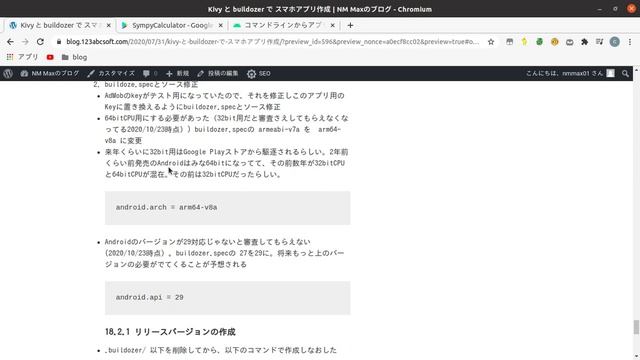Click the page vertical scrollbar thumb
This screenshot has width=640, height=360.
click(636, 327)
